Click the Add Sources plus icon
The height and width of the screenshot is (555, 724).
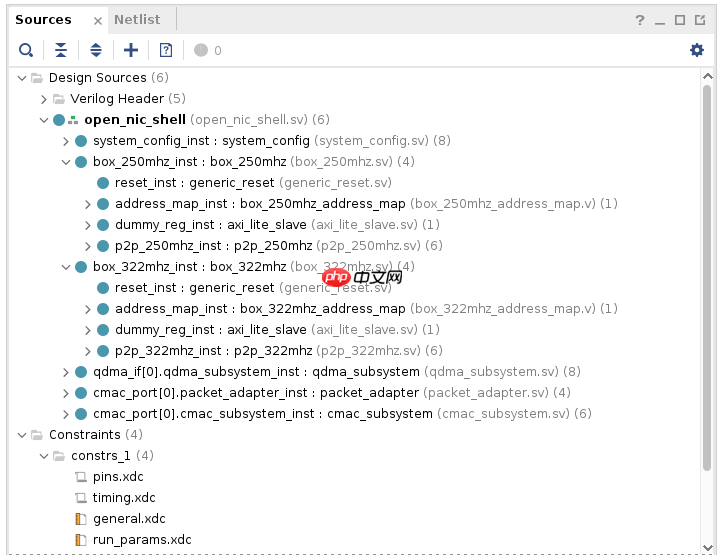point(131,50)
